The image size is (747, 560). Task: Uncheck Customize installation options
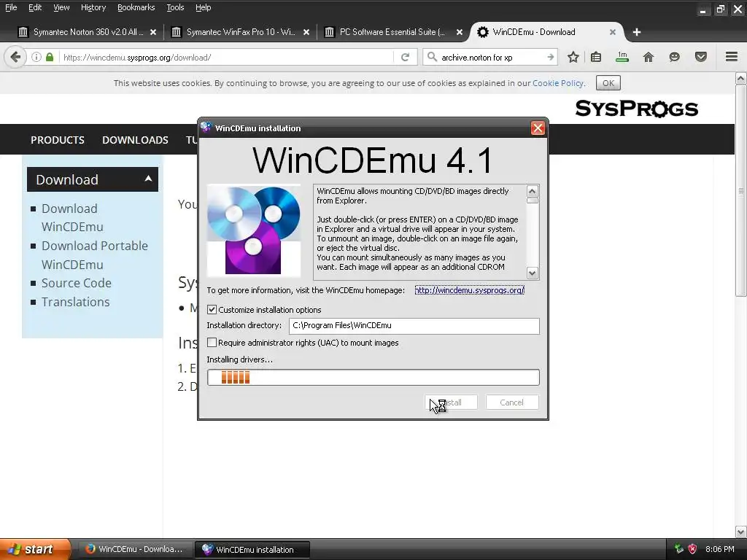coord(212,309)
